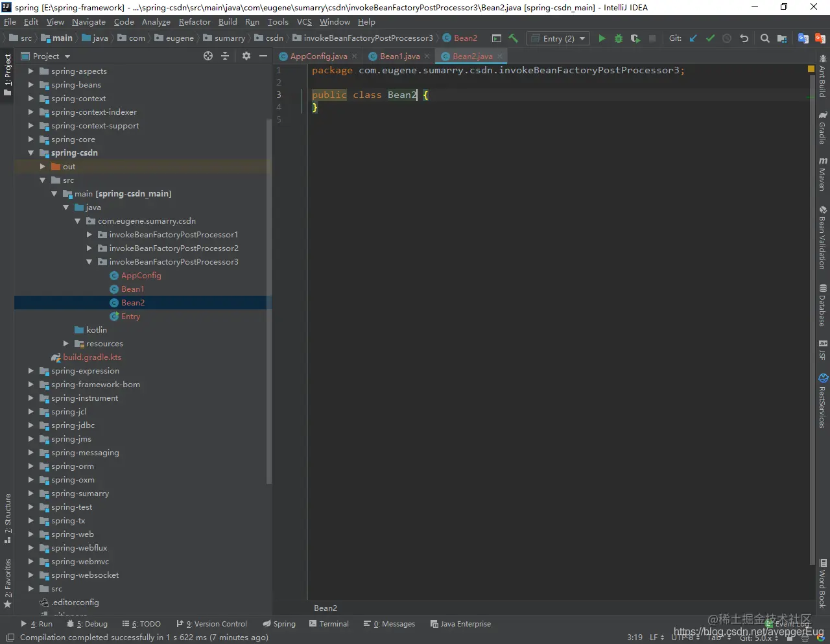Screen dimensions: 830x644
Task: Click blue Google Translate icon
Action: pos(803,38)
